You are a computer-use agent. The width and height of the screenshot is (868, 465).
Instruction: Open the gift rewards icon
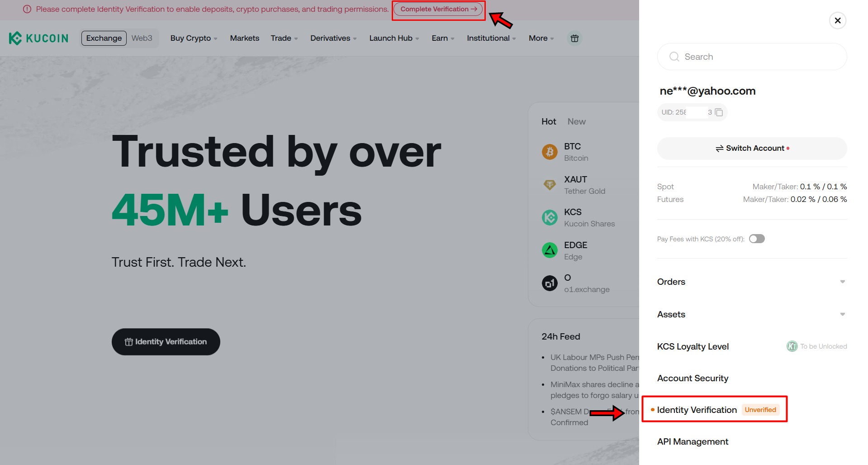[x=574, y=38]
